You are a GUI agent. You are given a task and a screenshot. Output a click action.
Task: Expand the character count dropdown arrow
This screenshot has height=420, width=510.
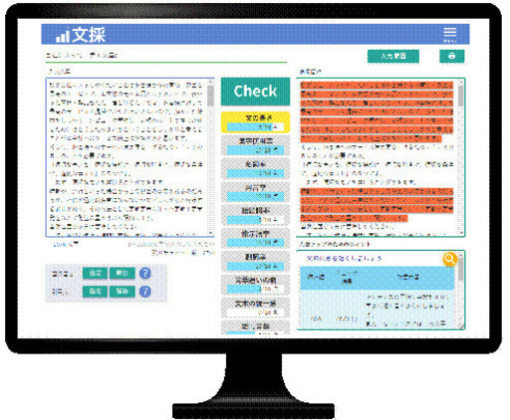pos(76,244)
